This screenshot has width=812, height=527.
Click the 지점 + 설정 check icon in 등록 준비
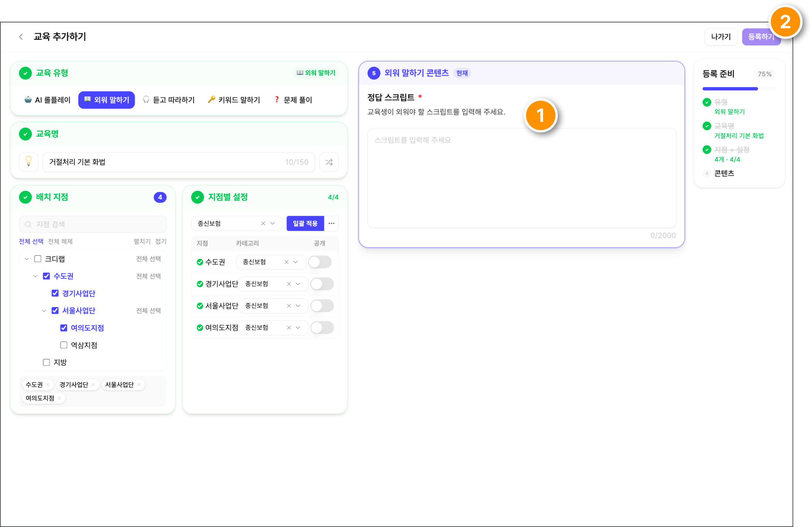[x=707, y=150]
